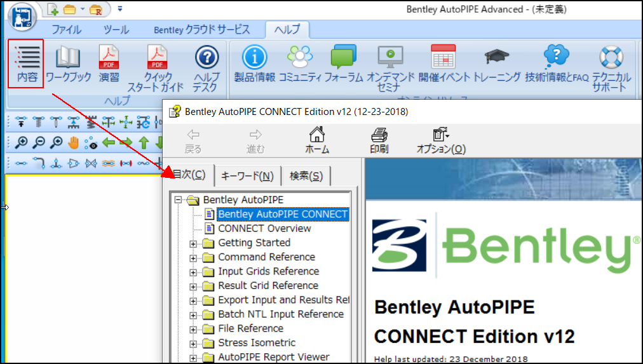The width and height of the screenshot is (643, 364).
Task: Insert a valve component icon
Action: [91, 163]
